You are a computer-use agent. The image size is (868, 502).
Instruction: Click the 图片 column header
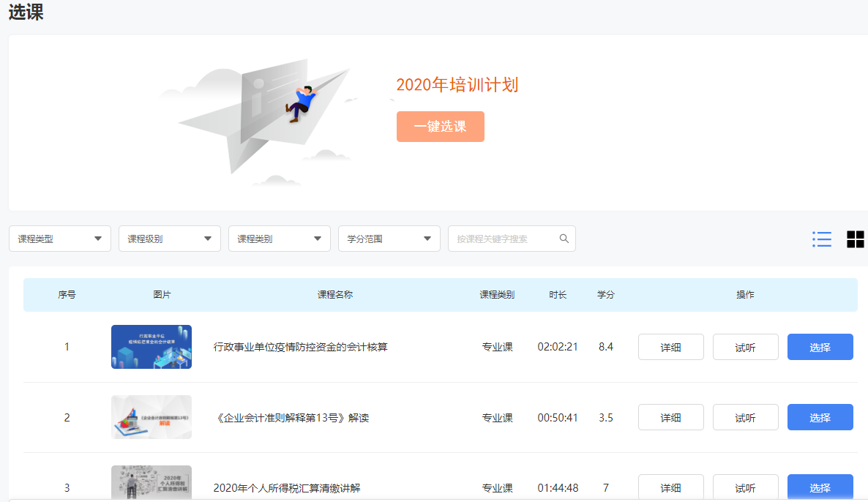tap(162, 294)
